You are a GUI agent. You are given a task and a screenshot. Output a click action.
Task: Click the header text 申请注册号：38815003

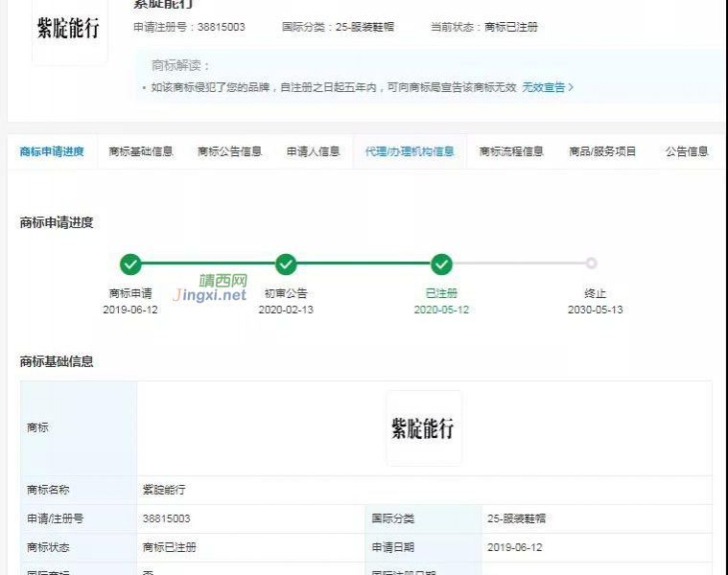coord(189,27)
